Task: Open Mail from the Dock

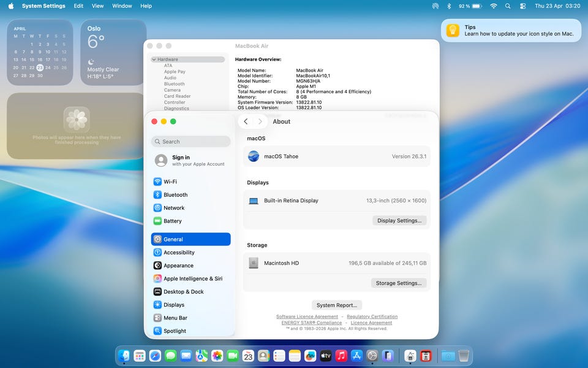Action: point(186,355)
